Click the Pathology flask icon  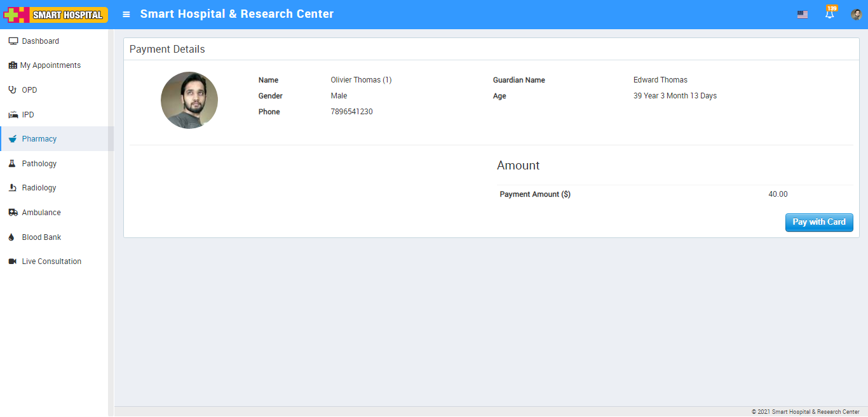pos(12,164)
